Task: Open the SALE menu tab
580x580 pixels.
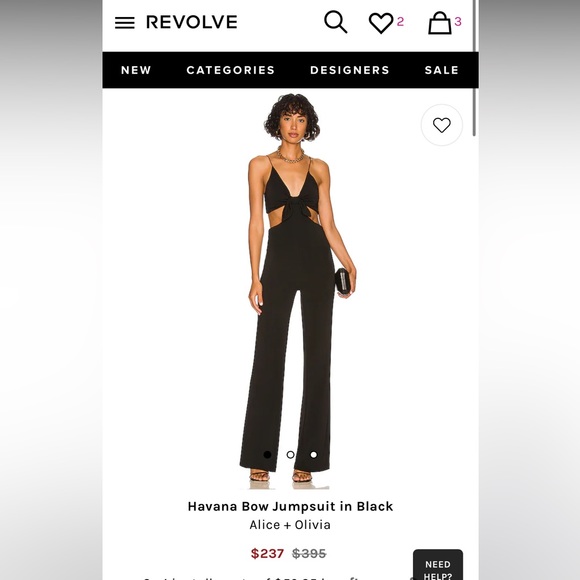Action: (x=442, y=70)
